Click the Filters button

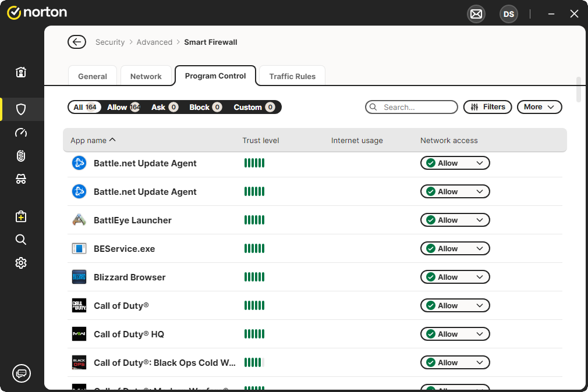pyautogui.click(x=488, y=107)
